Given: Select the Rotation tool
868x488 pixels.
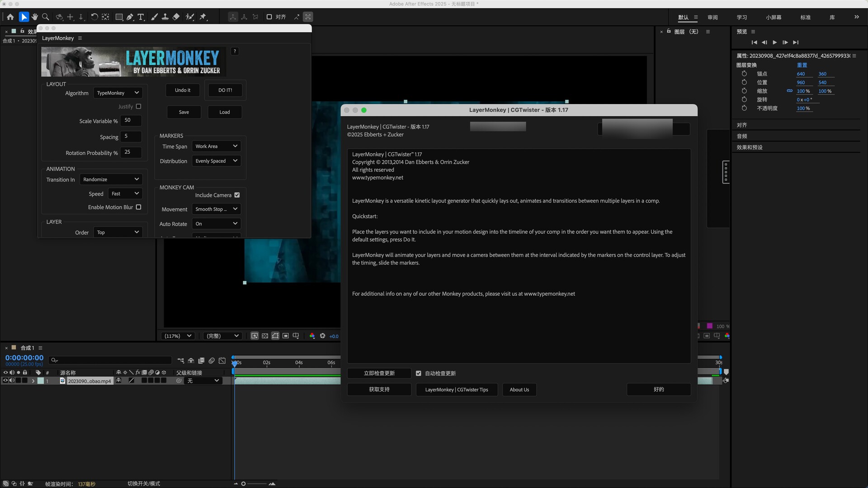Looking at the screenshot, I should (x=94, y=17).
